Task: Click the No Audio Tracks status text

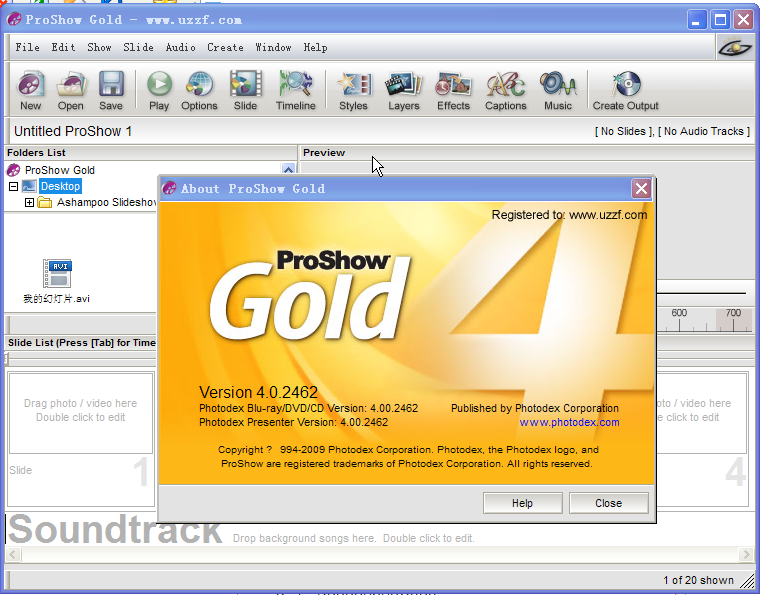Action: click(x=704, y=131)
